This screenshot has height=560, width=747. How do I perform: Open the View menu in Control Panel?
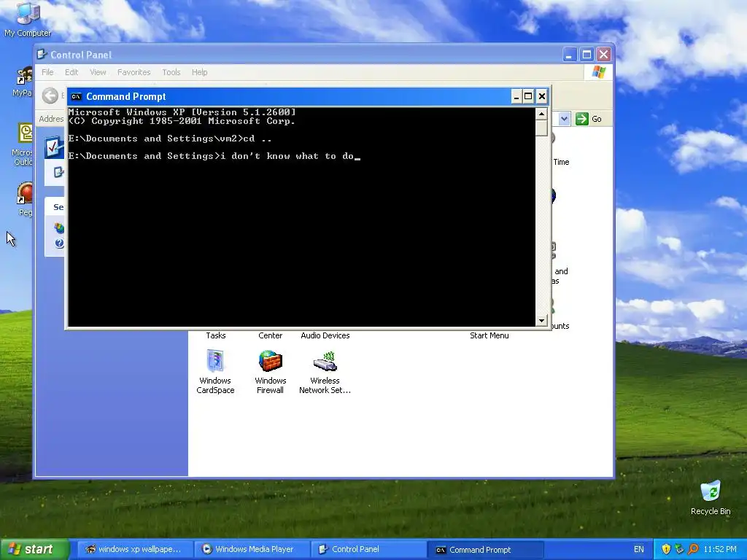click(x=98, y=72)
